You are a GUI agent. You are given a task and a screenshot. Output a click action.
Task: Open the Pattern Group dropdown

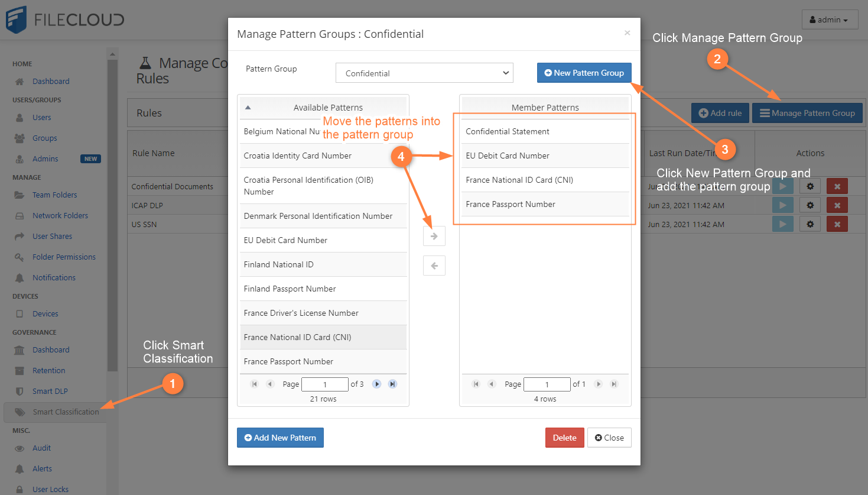pos(424,73)
